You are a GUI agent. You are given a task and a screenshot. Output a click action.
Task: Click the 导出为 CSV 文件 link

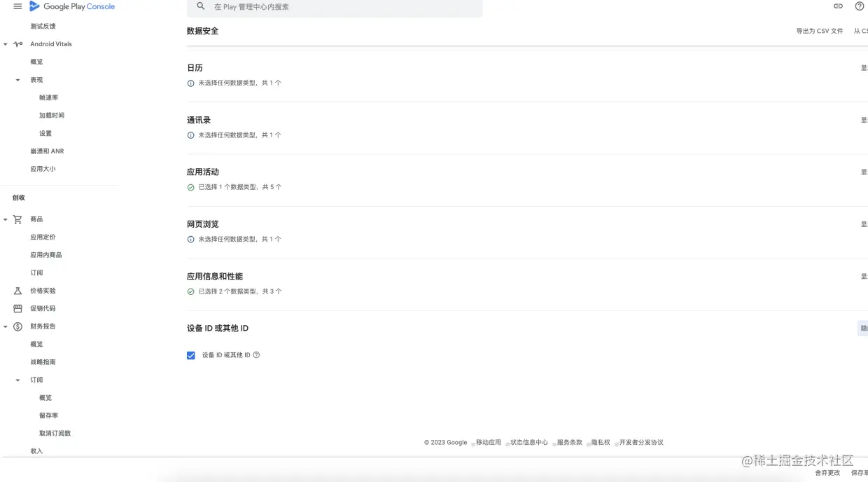pos(820,30)
